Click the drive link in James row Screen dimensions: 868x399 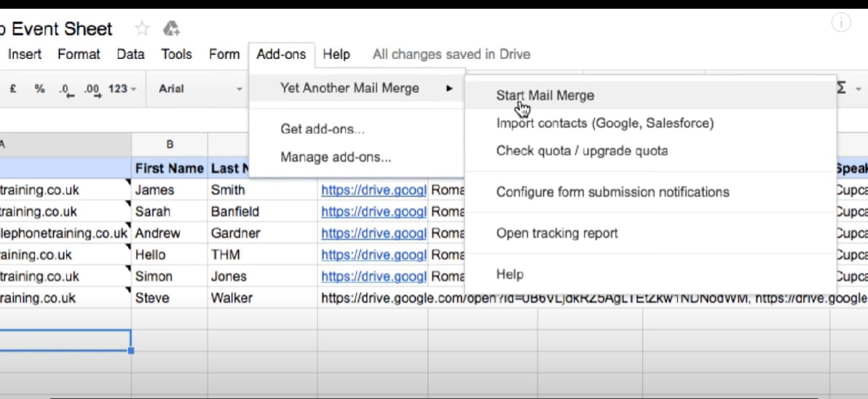[x=374, y=190]
